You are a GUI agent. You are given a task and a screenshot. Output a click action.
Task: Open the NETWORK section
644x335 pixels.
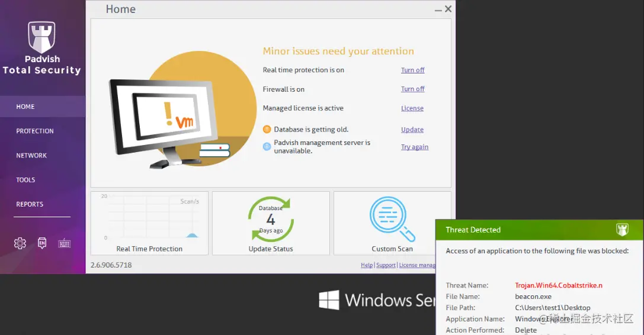pos(31,156)
